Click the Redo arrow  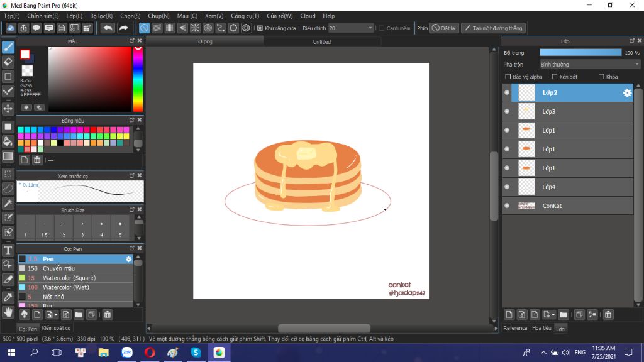(123, 28)
